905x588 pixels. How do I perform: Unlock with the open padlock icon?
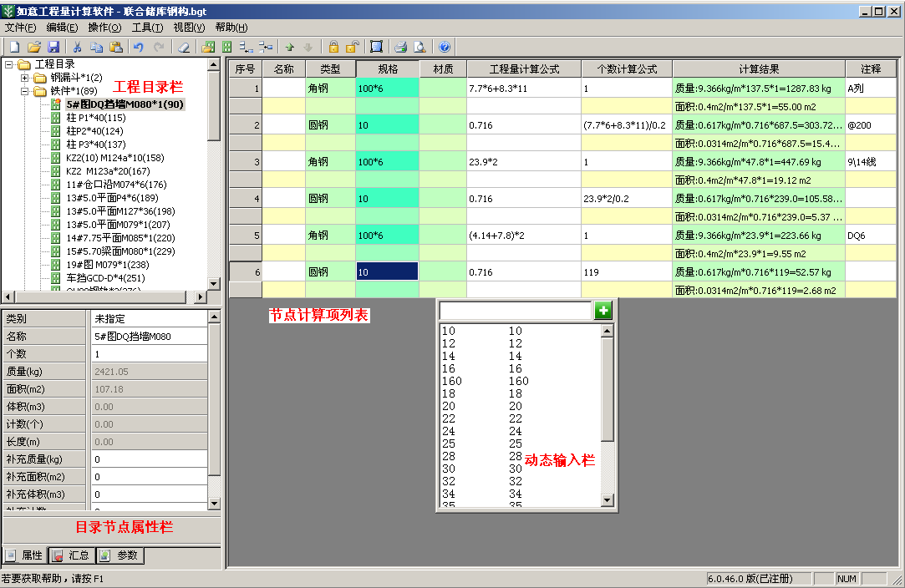353,47
